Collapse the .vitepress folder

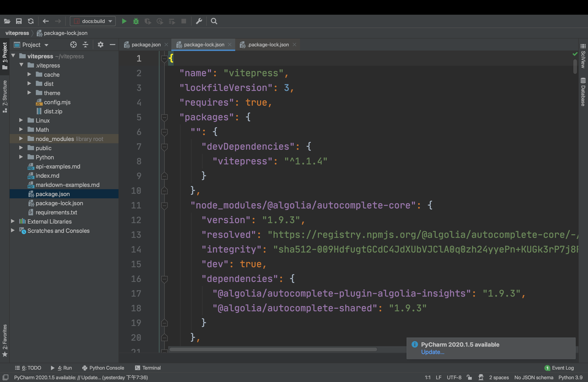click(22, 65)
